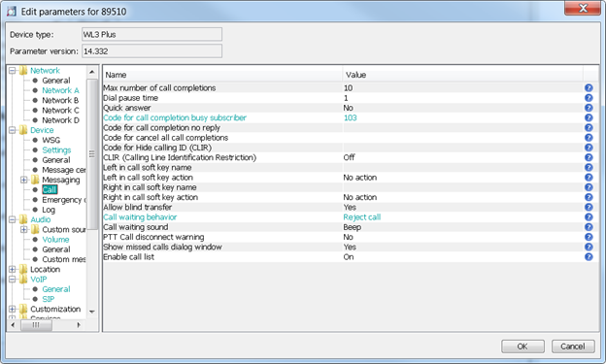Click tree scrollbar up arrow
Viewport: 606px width, 364px height.
92,72
